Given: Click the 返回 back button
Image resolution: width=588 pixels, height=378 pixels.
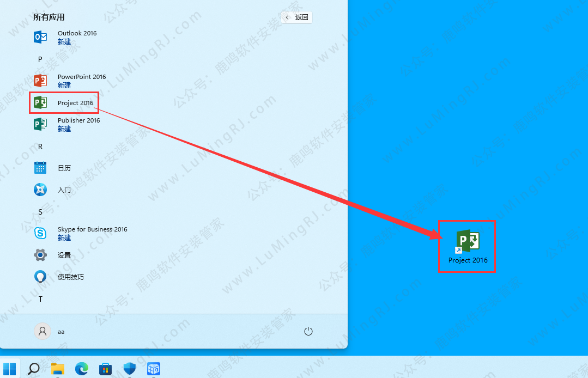Looking at the screenshot, I should 297,17.
